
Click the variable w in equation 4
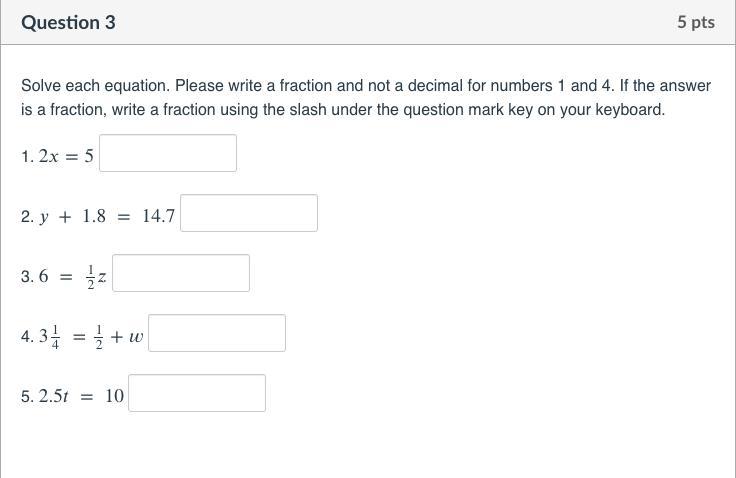[136, 337]
